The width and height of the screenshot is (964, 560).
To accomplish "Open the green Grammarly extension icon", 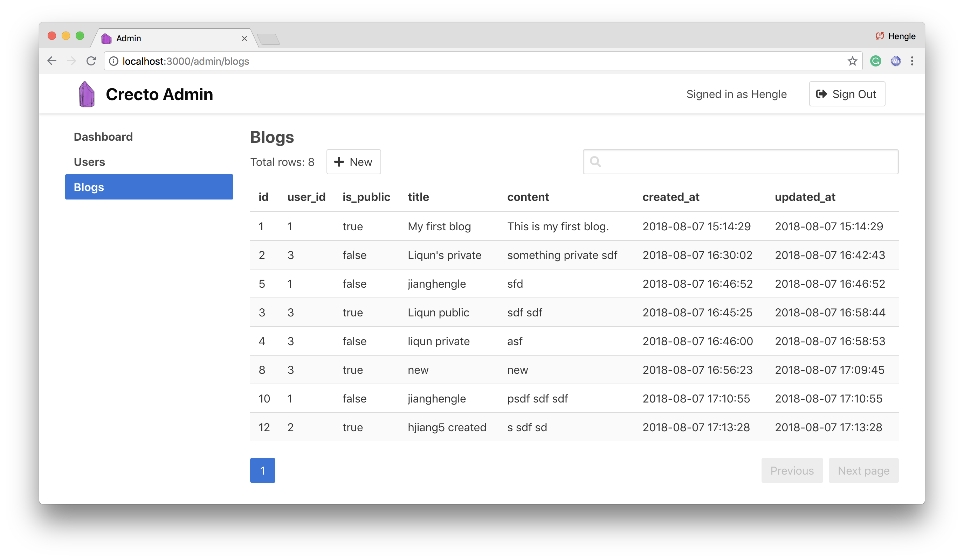I will tap(875, 61).
